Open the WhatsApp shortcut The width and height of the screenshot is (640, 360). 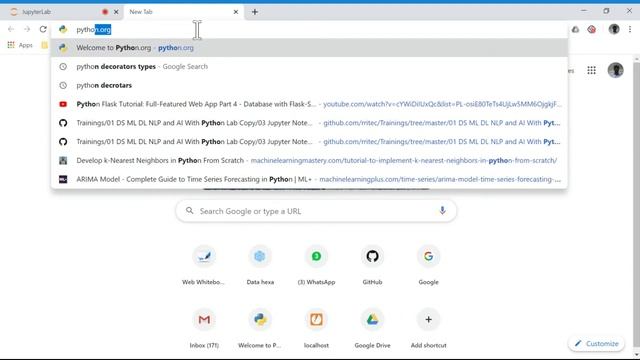[316, 264]
